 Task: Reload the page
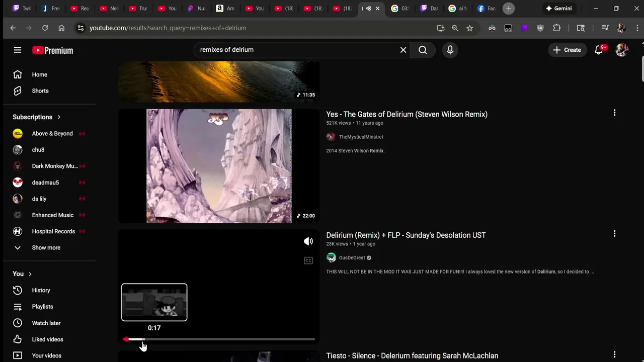coord(45,28)
